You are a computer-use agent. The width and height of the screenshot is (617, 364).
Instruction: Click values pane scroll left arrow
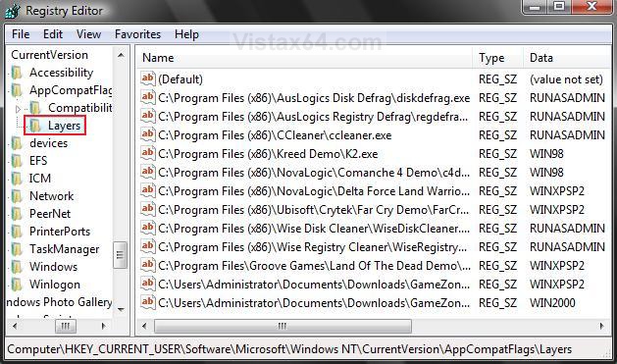pos(144,326)
